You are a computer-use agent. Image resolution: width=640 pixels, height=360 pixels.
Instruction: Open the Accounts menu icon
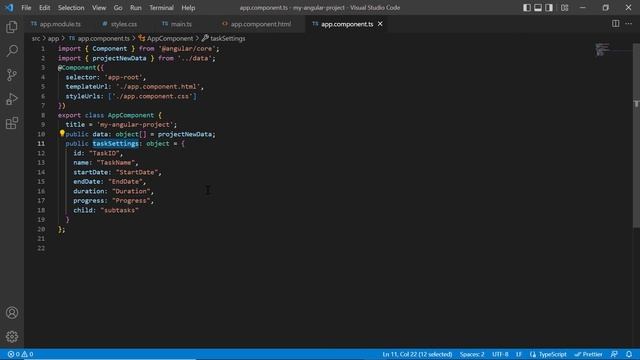tap(12, 313)
